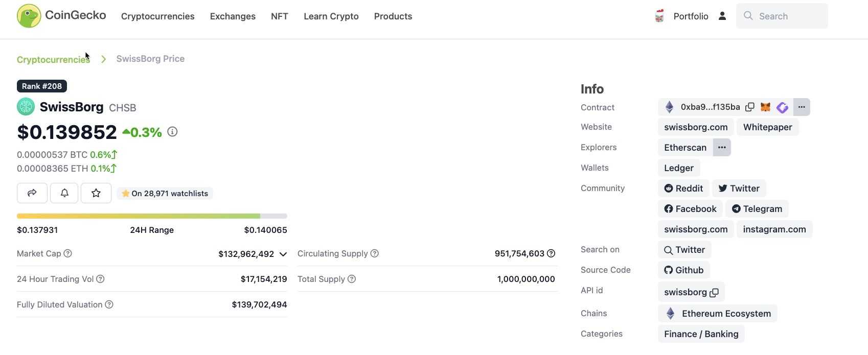Screen dimensions: 868x355
Task: Open the Cryptocurrencies nav menu
Action: pyautogui.click(x=157, y=16)
